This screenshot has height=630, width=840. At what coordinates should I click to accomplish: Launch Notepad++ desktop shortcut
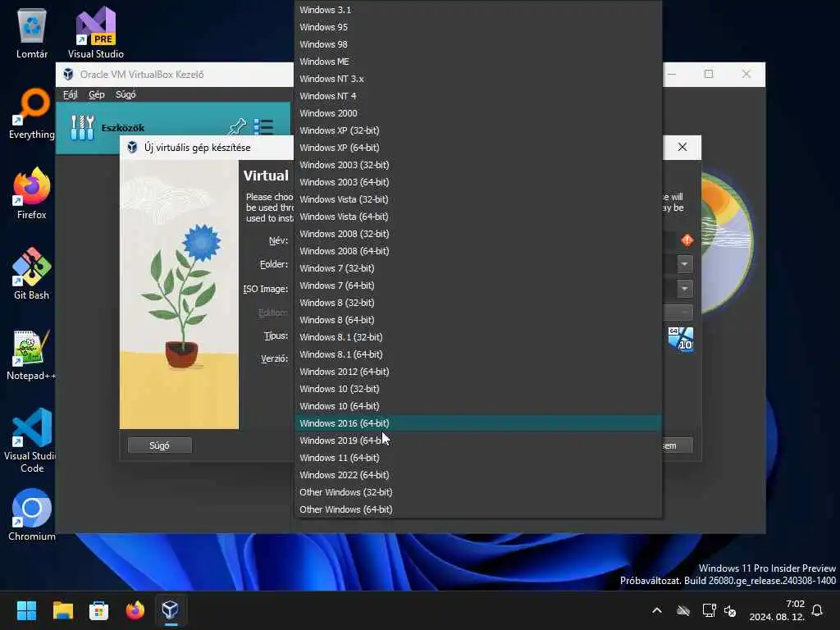click(x=30, y=354)
